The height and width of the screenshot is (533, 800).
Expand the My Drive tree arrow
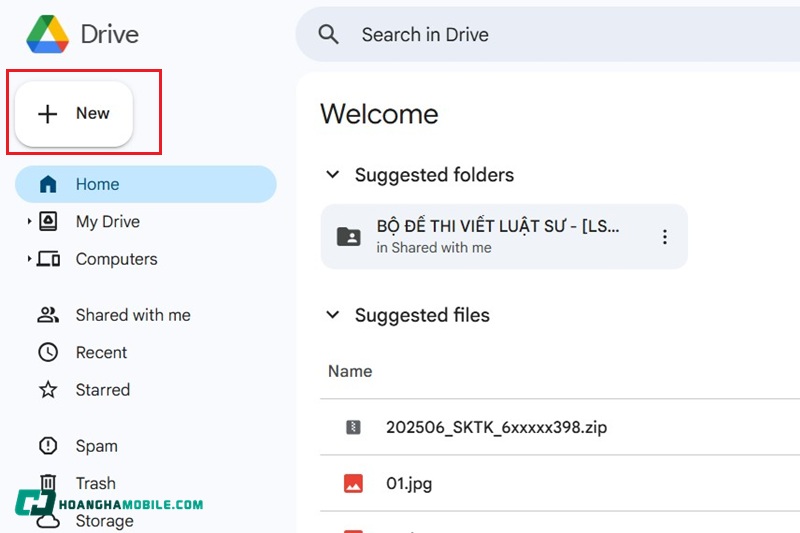point(29,222)
